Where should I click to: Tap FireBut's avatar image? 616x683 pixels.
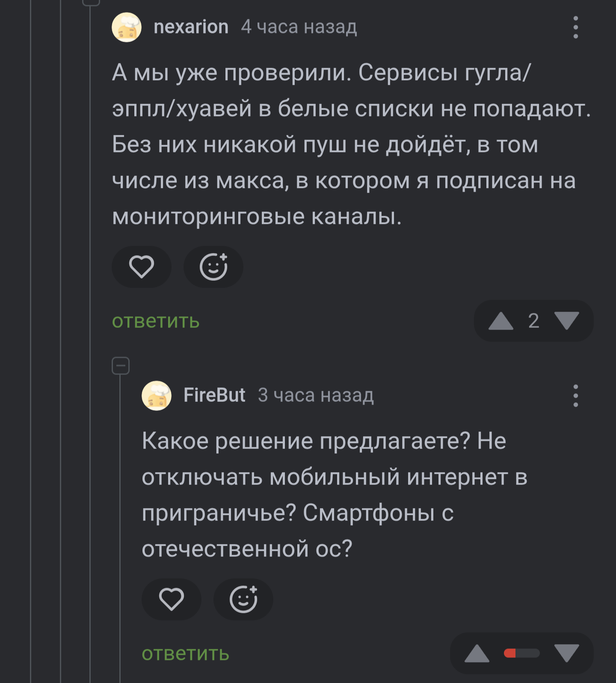pos(157,395)
